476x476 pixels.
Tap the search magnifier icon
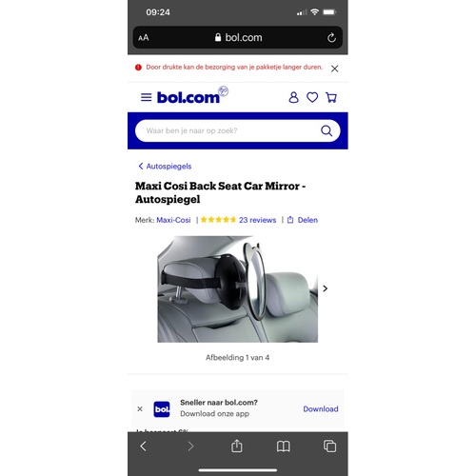point(327,130)
